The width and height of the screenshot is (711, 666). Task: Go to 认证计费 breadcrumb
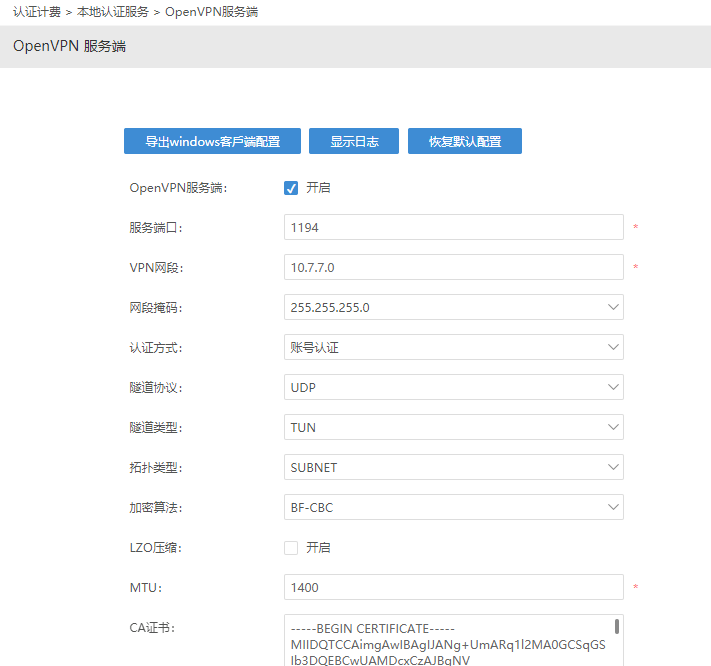[37, 12]
